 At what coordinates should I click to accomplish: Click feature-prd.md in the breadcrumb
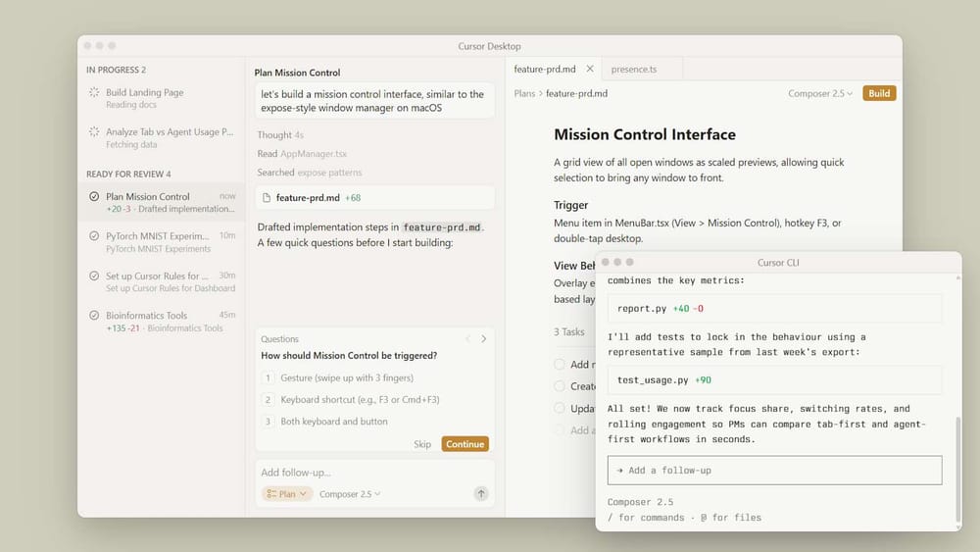click(x=576, y=93)
